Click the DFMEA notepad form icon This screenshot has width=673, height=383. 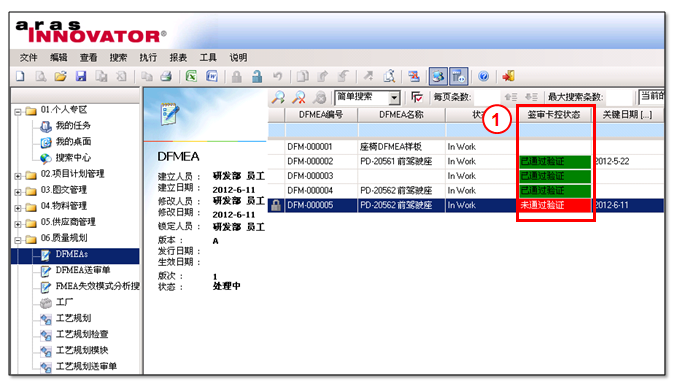coord(170,114)
